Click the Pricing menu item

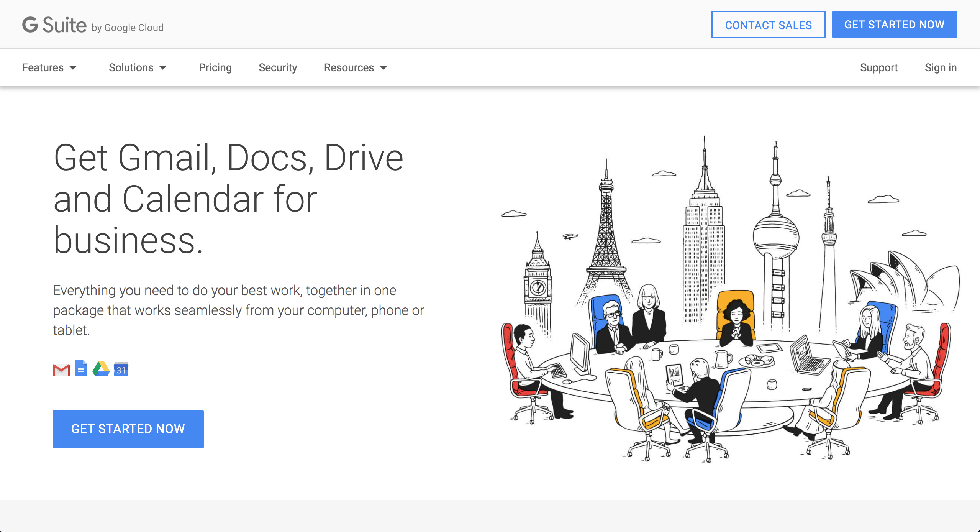click(215, 67)
